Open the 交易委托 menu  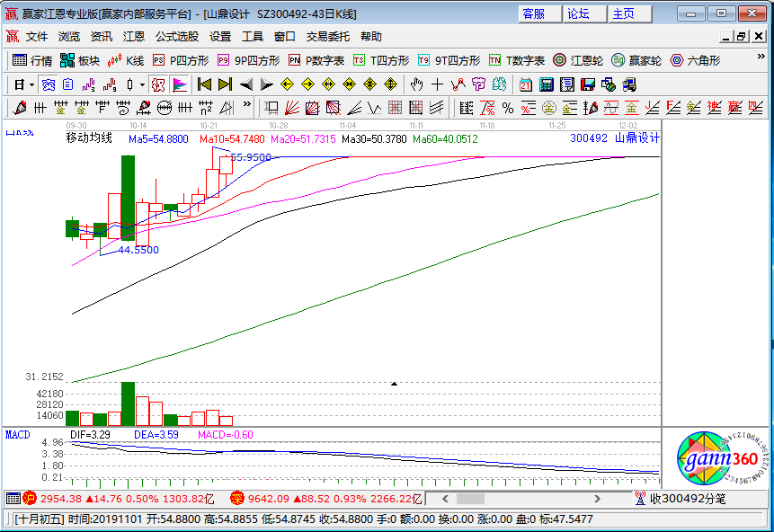point(328,37)
